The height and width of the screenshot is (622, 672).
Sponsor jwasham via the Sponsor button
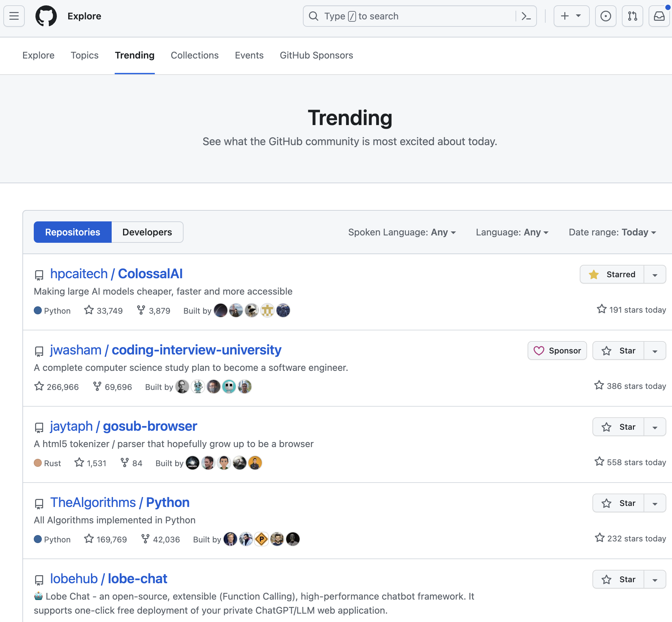(x=557, y=351)
